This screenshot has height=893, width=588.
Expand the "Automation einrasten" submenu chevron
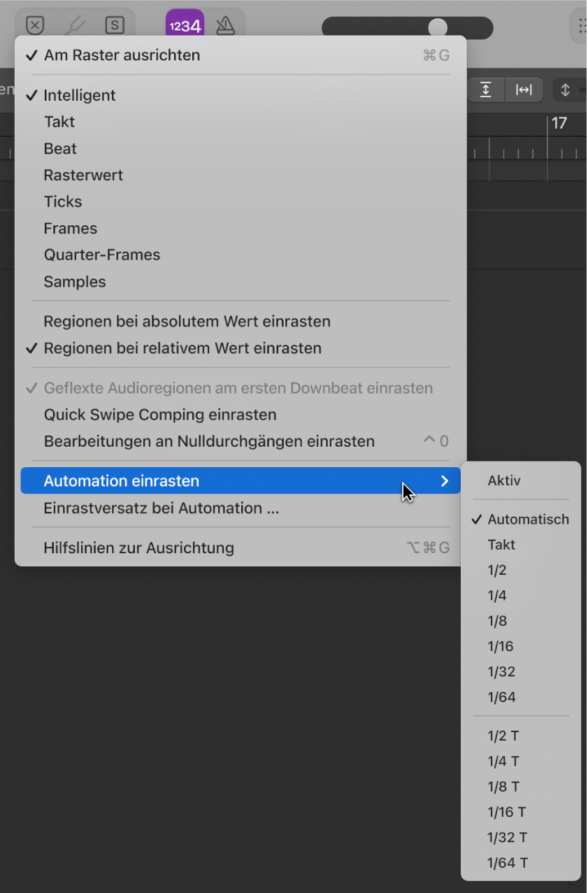445,480
